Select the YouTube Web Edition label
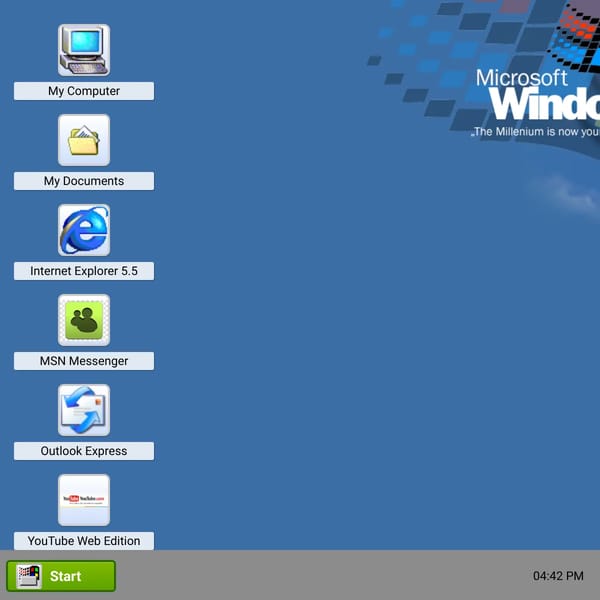The width and height of the screenshot is (600, 600). point(84,541)
